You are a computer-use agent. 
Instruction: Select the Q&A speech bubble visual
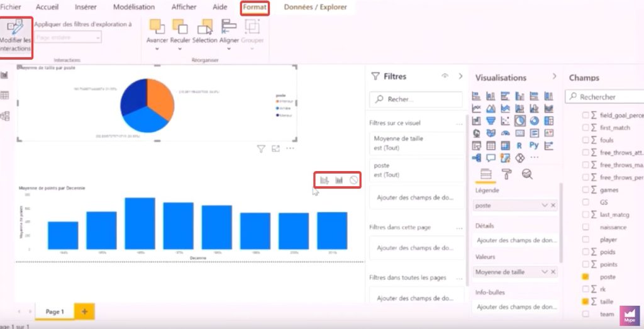(491, 158)
